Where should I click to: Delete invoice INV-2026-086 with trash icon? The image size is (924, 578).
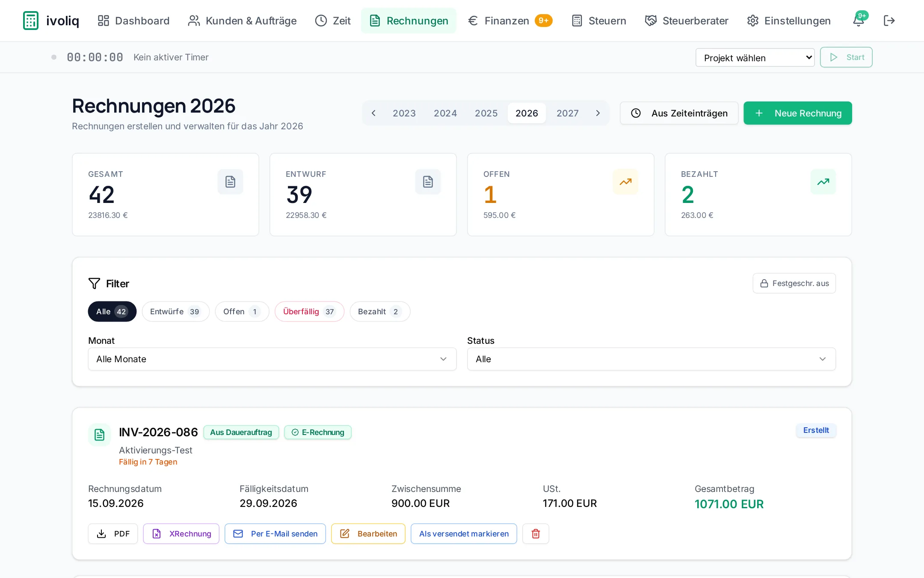pyautogui.click(x=536, y=533)
